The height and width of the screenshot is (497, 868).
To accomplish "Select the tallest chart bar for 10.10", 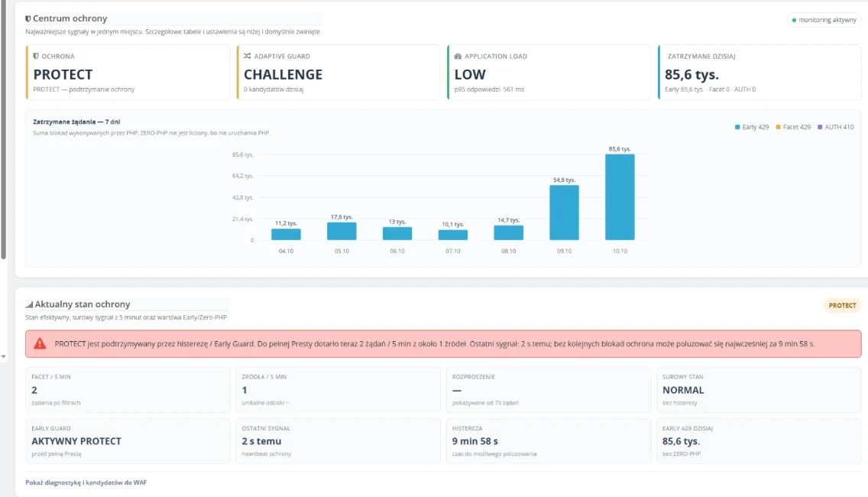I will (620, 197).
